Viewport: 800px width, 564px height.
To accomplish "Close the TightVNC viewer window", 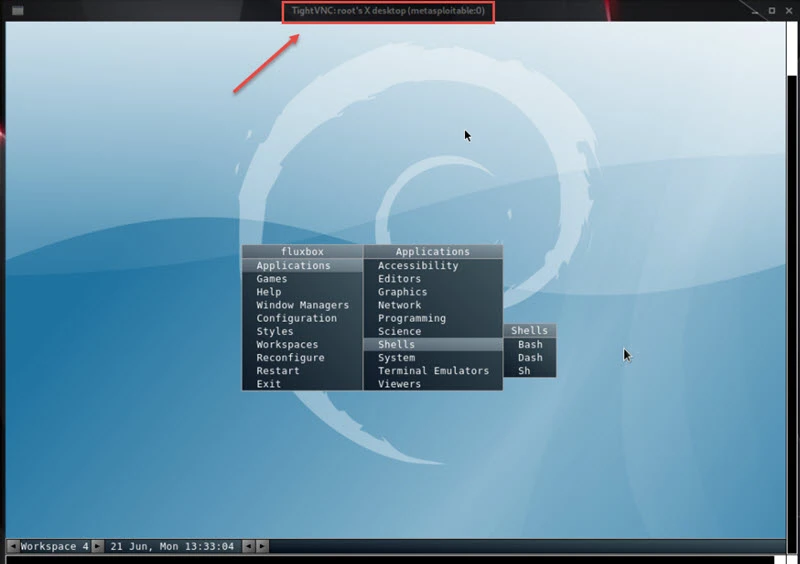I will [788, 10].
